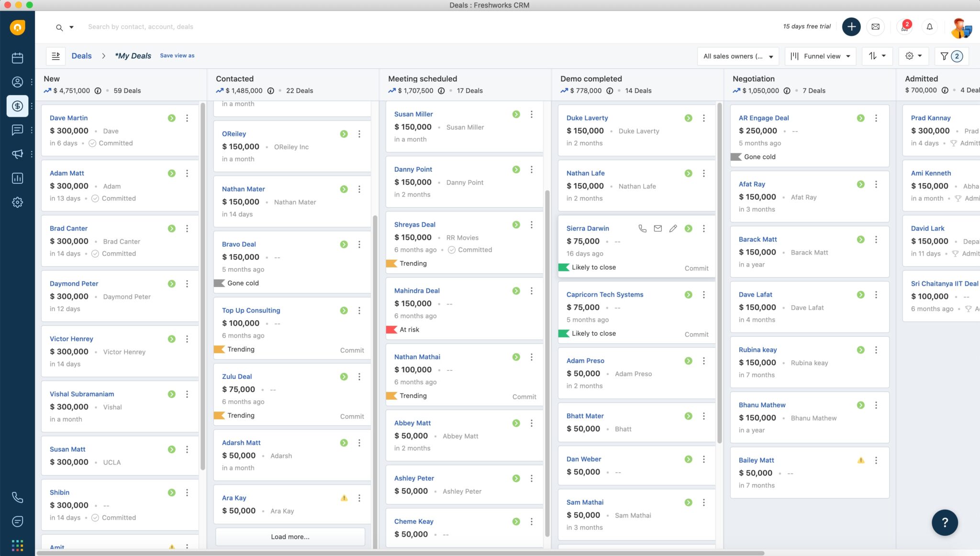Viewport: 980px width, 556px height.
Task: Open the sort order dropdown
Action: pyautogui.click(x=877, y=56)
